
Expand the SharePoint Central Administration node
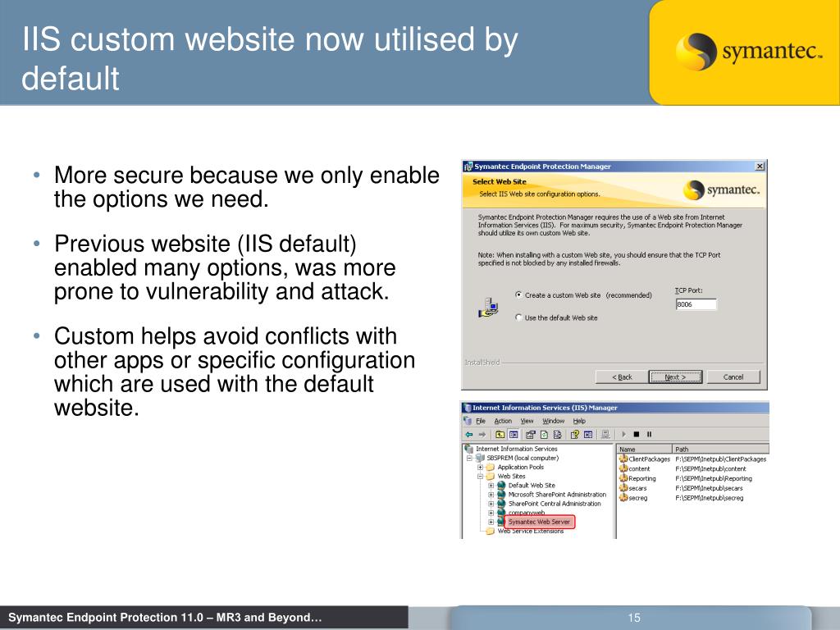coord(491,504)
